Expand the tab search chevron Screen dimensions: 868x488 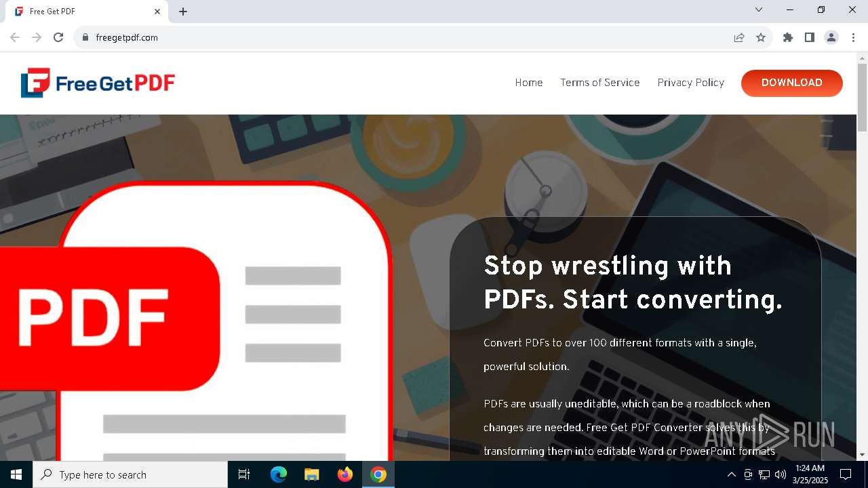pyautogui.click(x=759, y=9)
